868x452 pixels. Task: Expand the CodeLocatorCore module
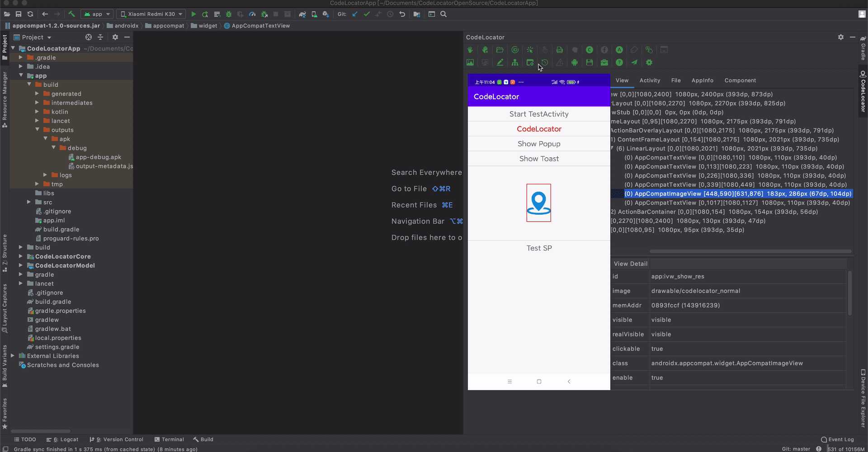[x=21, y=256]
